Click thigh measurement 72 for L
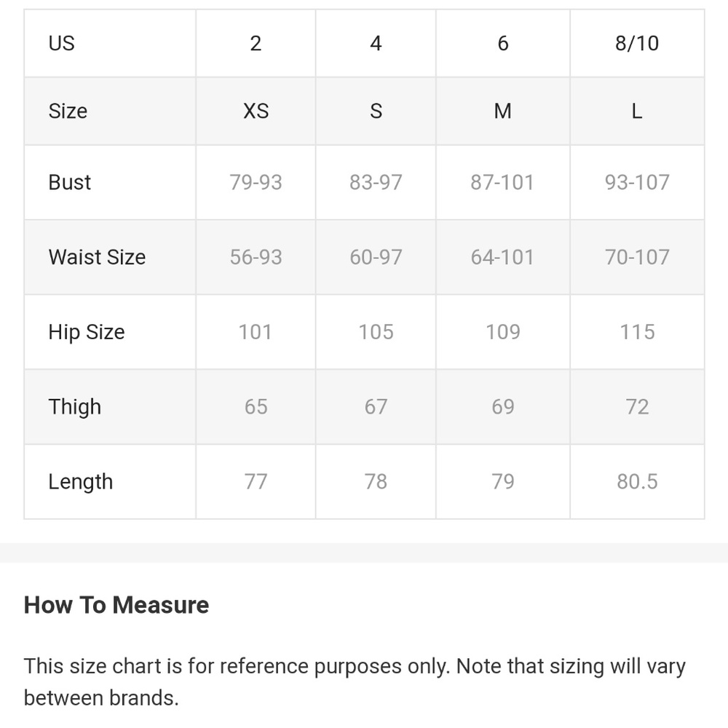 [x=637, y=406]
